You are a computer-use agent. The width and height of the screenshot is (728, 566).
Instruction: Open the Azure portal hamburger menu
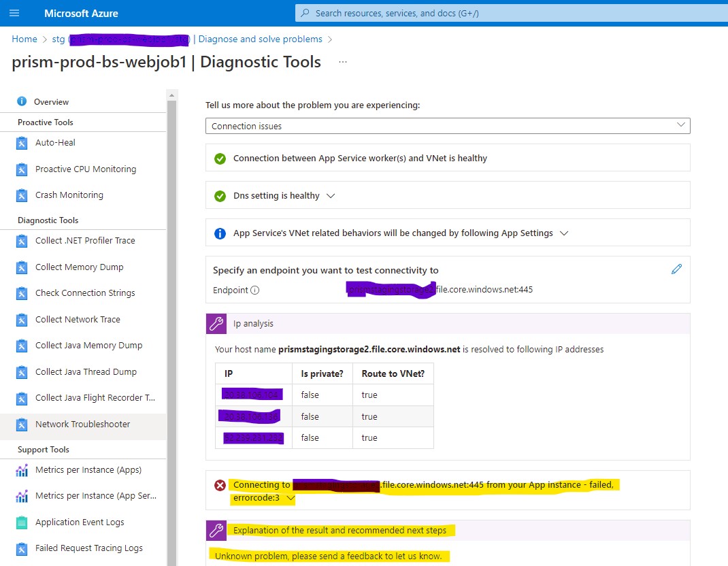14,13
